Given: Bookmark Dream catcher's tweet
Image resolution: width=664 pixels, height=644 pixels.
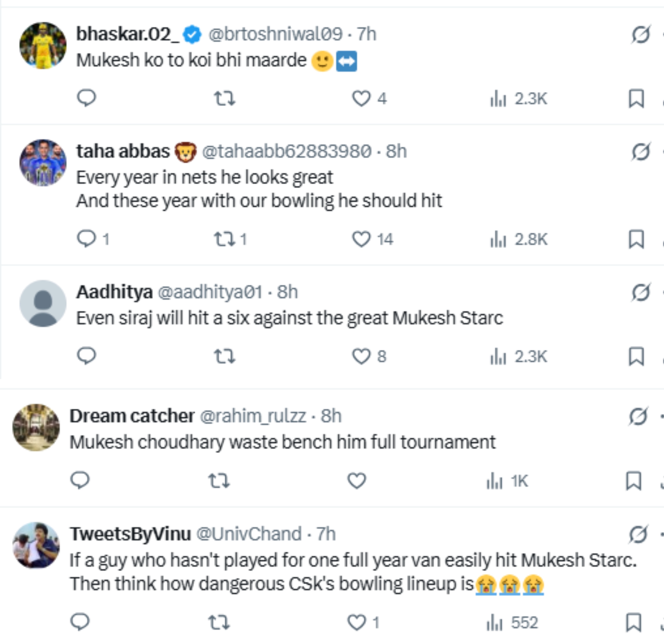Looking at the screenshot, I should point(633,481).
